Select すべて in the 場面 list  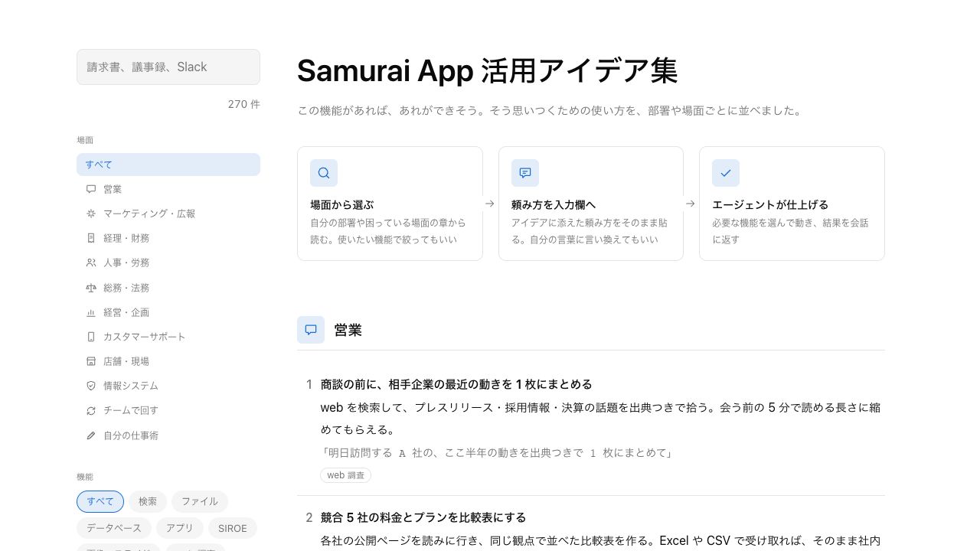tap(168, 165)
